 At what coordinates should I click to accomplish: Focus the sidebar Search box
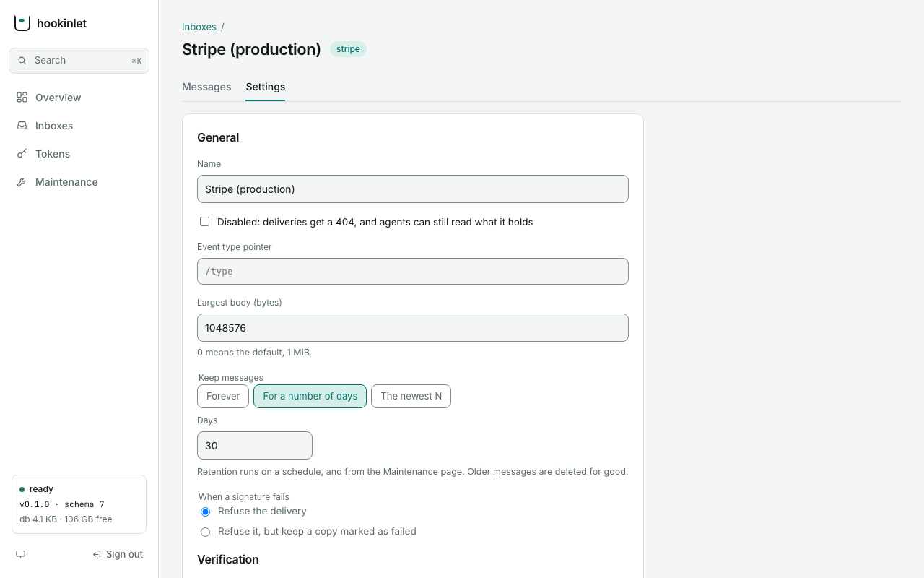point(79,61)
